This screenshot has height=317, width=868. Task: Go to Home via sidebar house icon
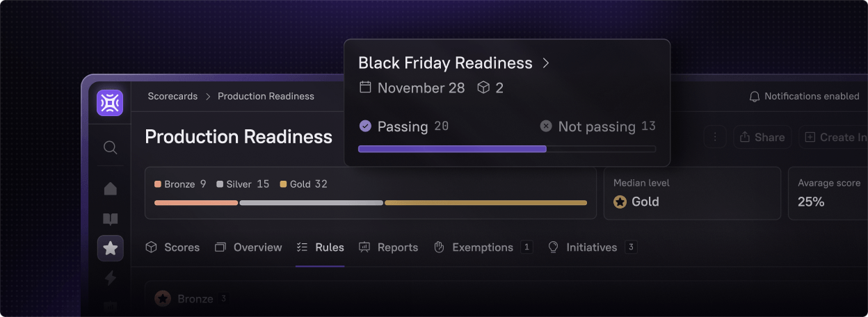[x=110, y=188]
